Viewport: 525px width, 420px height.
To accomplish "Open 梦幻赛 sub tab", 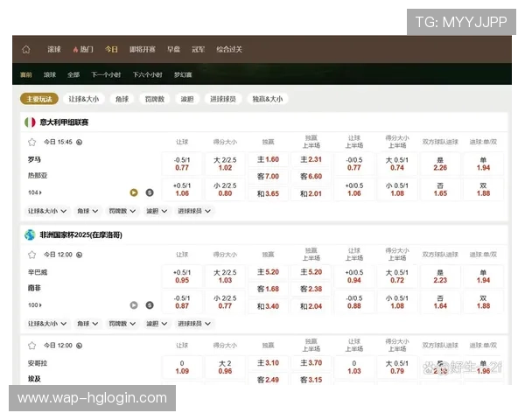I will click(x=183, y=74).
